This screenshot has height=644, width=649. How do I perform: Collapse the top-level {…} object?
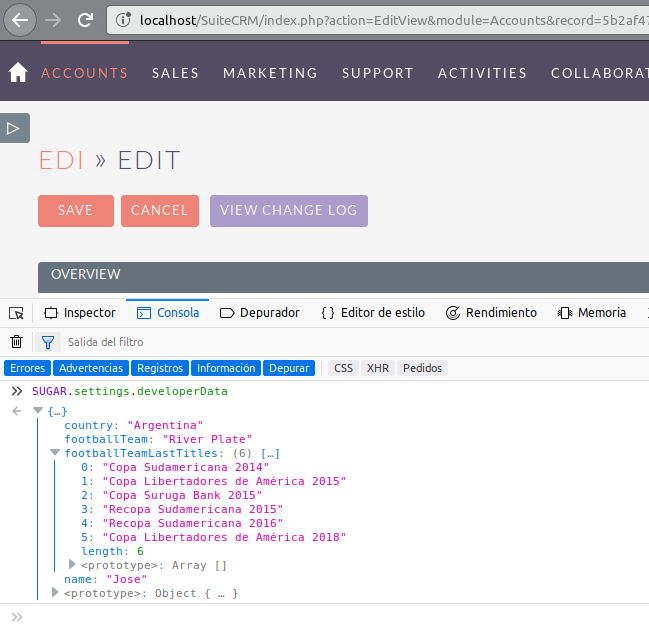38,411
